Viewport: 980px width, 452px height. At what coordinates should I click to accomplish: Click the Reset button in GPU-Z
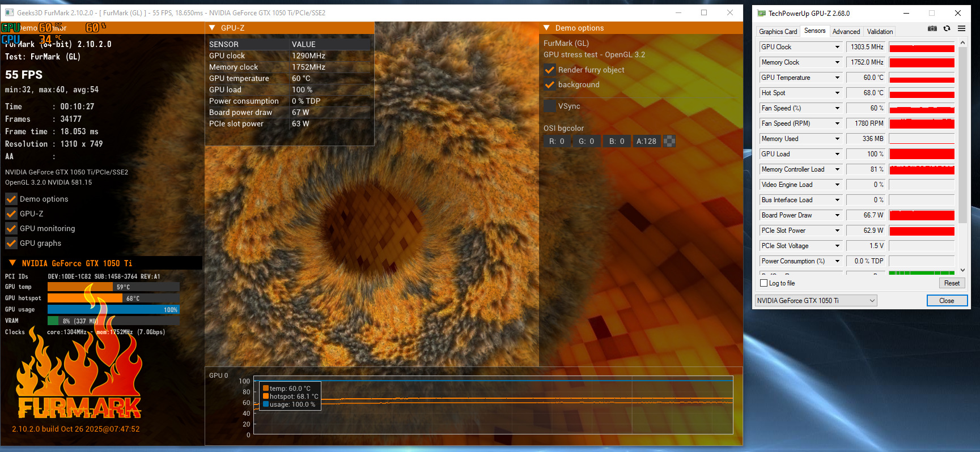[952, 283]
